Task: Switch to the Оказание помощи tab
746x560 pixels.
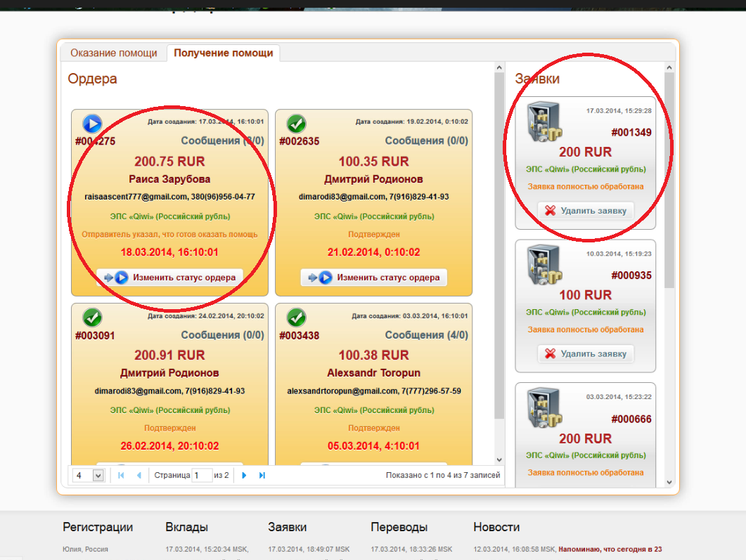Action: [x=113, y=53]
